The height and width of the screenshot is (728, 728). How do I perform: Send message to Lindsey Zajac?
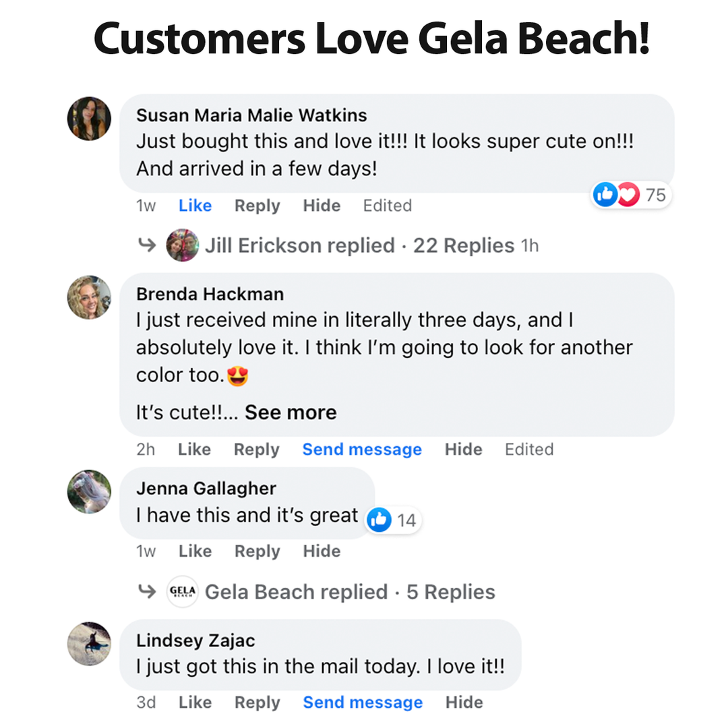click(x=363, y=702)
